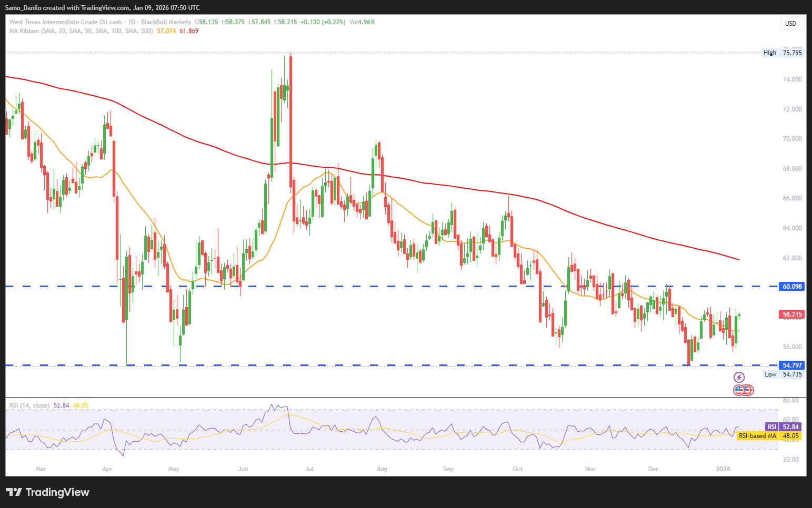The image size is (812, 508).
Task: Click the 74.000 price scale label
Action: 792,79
